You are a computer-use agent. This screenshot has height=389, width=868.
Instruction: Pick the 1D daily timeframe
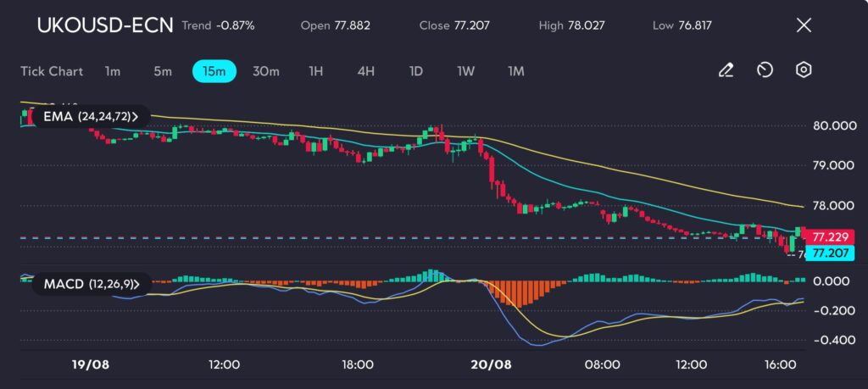coord(415,71)
